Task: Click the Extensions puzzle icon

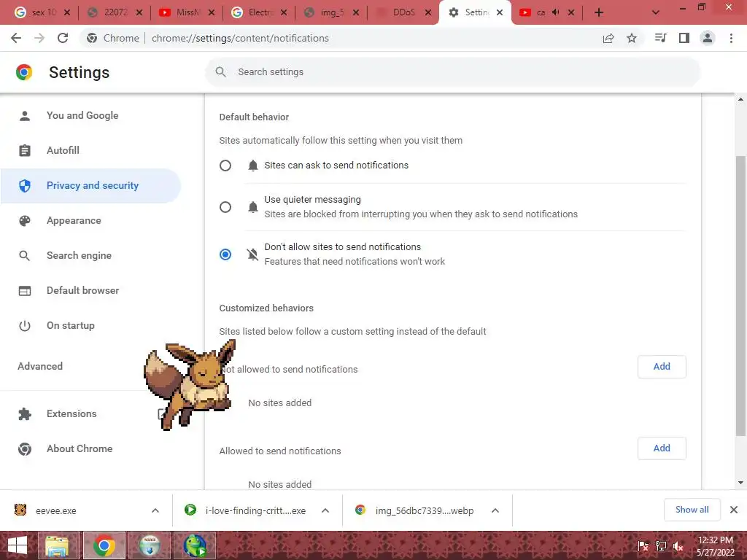Action: pos(25,414)
